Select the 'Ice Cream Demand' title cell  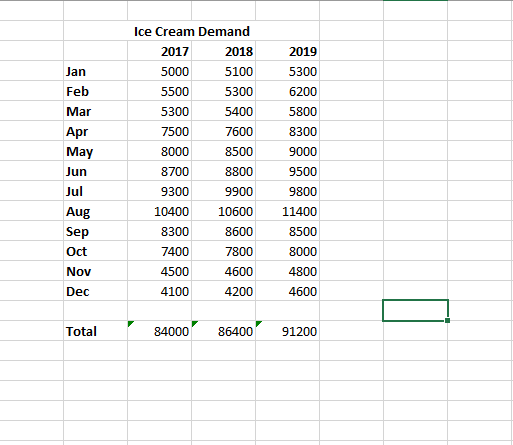point(192,31)
